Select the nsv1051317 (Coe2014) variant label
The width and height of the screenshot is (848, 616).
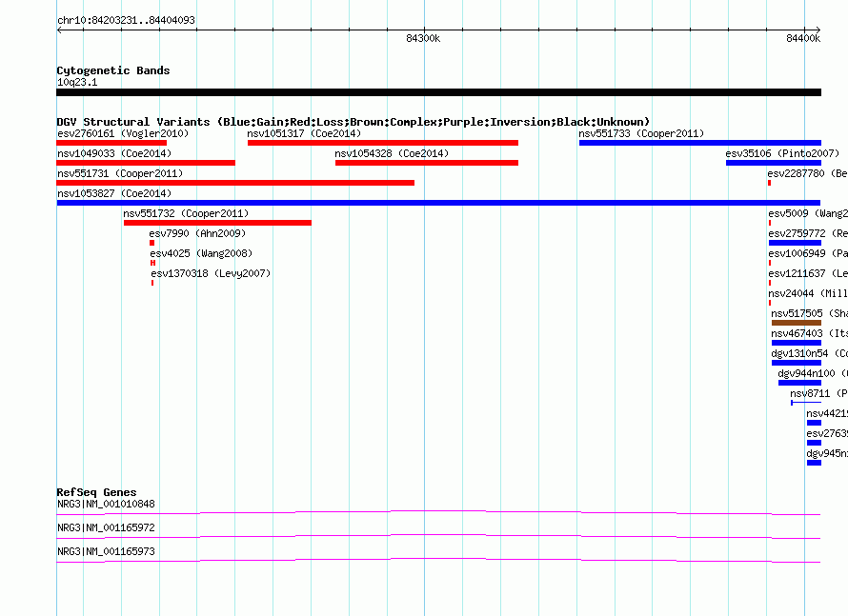[304, 133]
